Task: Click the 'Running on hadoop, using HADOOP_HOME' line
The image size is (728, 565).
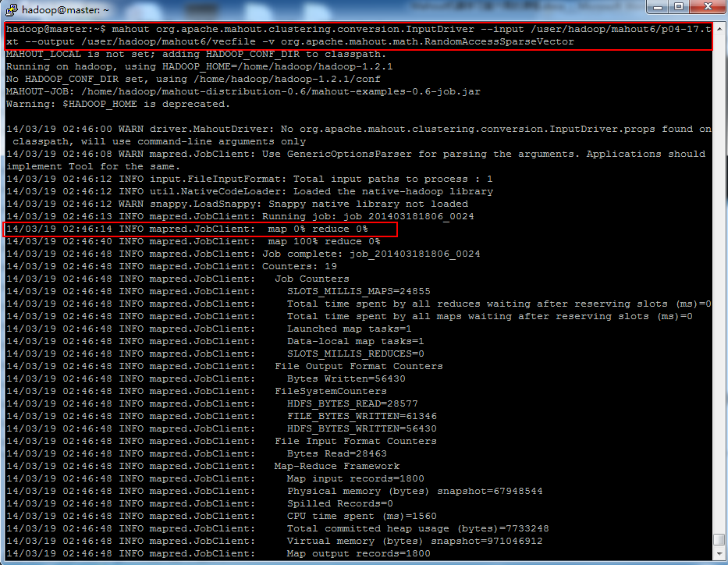Action: tap(199, 67)
